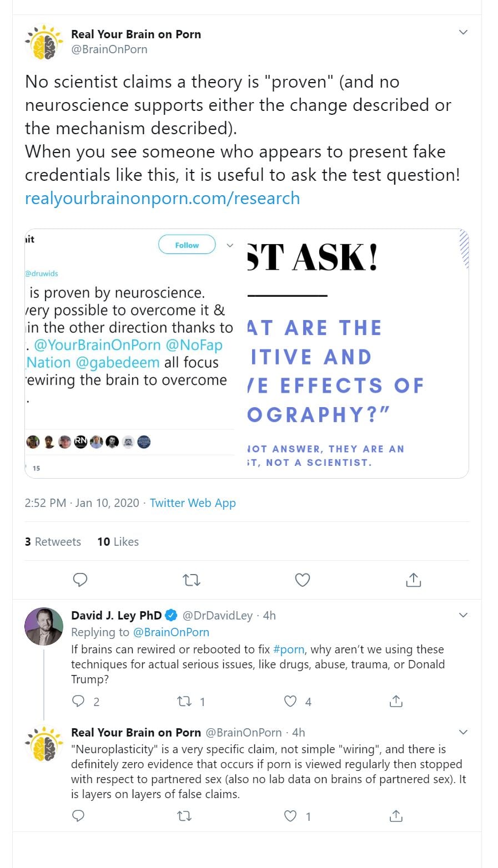Reply to the bottom BrainOnPorn tweet
Viewport: 498px width, 868px height.
pos(79,816)
